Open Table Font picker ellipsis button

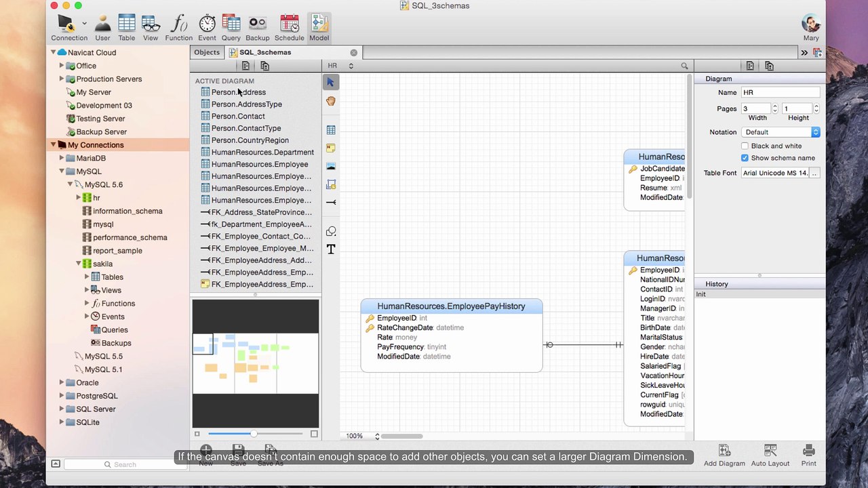815,174
